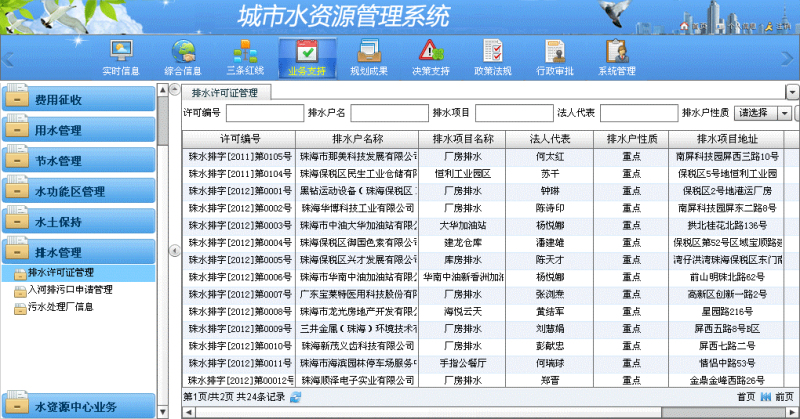
Task: Open the 决策支持 warning icon
Action: pos(430,50)
